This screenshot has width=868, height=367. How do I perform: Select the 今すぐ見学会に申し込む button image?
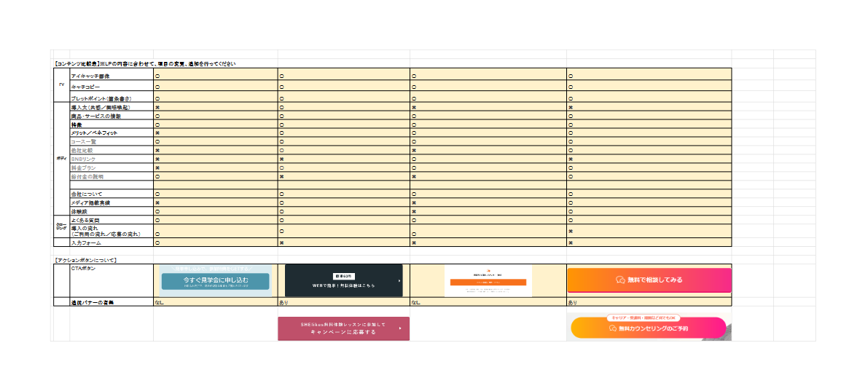(x=215, y=280)
